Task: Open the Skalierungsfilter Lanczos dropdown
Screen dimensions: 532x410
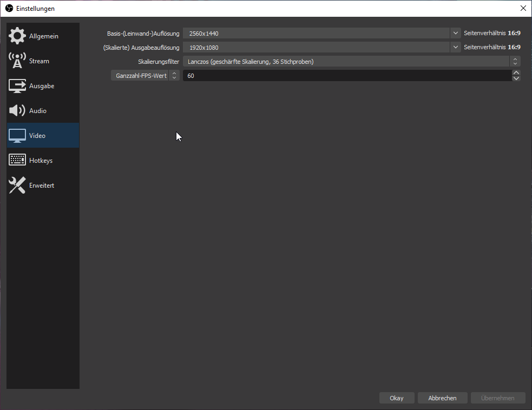Action: pyautogui.click(x=351, y=61)
